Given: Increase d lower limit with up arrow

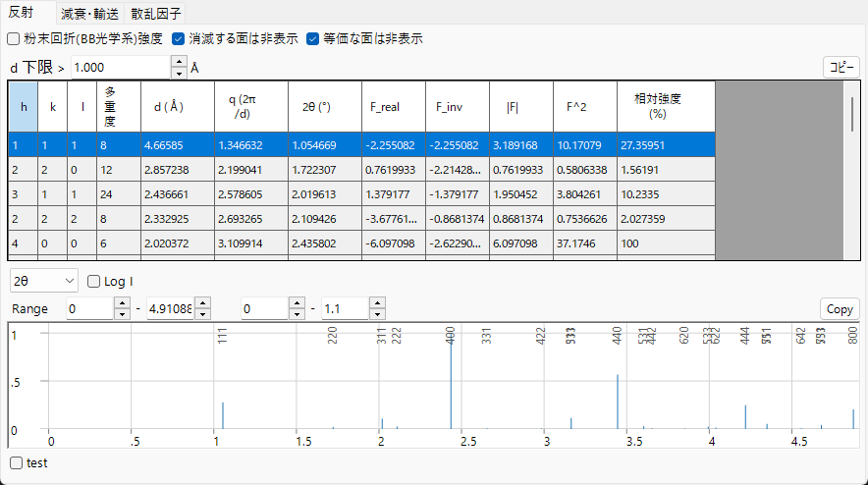Looking at the screenshot, I should pyautogui.click(x=179, y=62).
